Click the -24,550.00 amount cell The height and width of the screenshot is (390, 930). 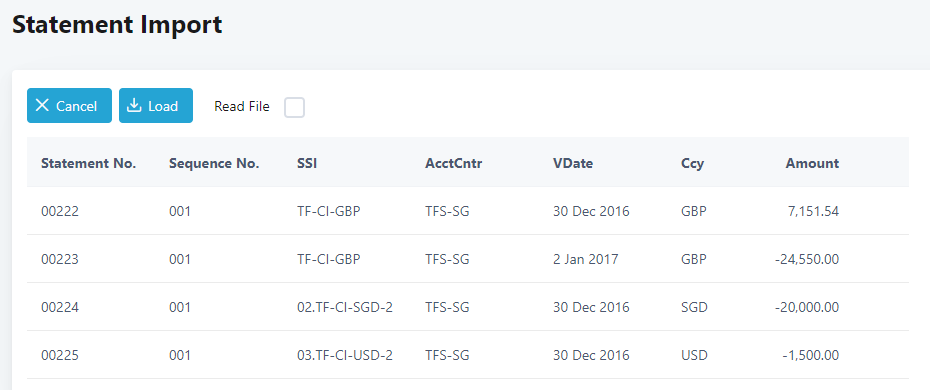(x=807, y=260)
